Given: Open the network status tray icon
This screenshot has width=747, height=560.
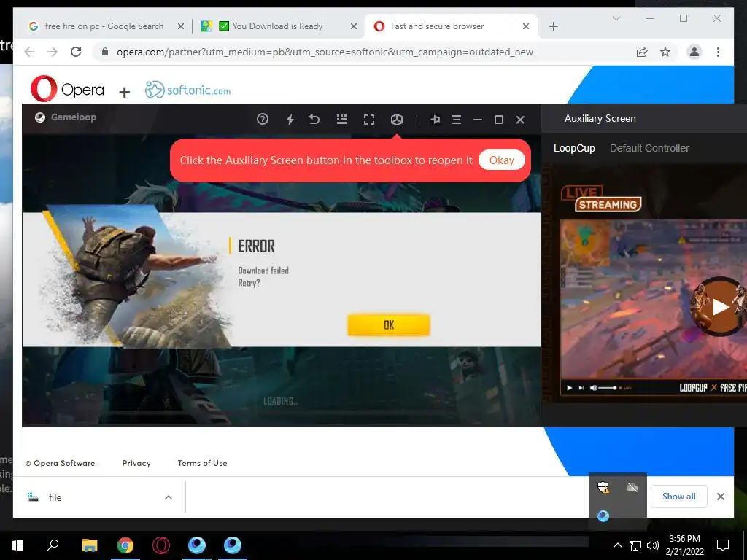Looking at the screenshot, I should click(635, 545).
